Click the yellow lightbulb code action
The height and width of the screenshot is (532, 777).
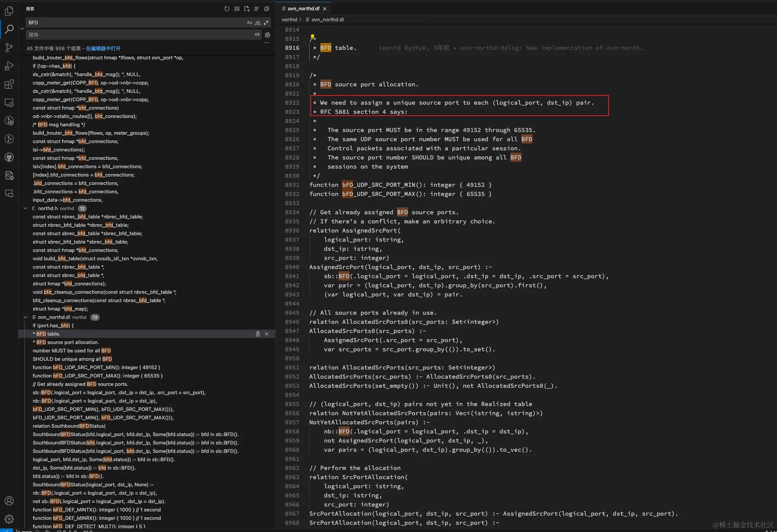(x=312, y=37)
